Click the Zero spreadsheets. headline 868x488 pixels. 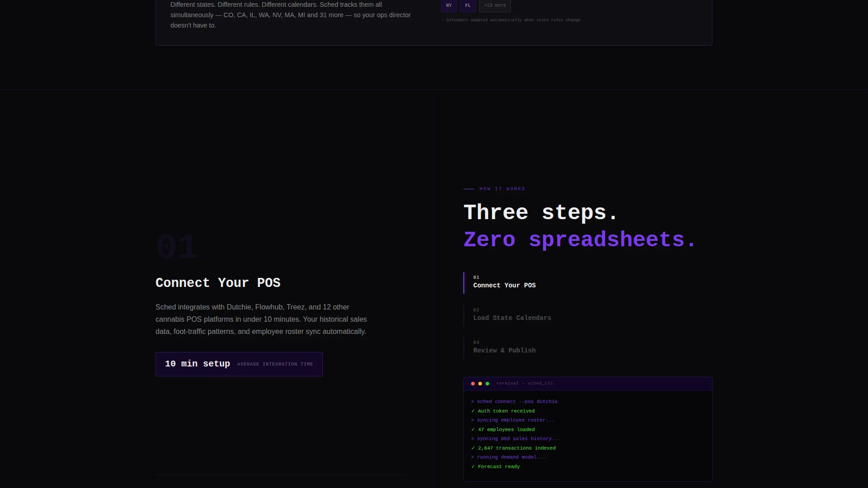point(580,239)
